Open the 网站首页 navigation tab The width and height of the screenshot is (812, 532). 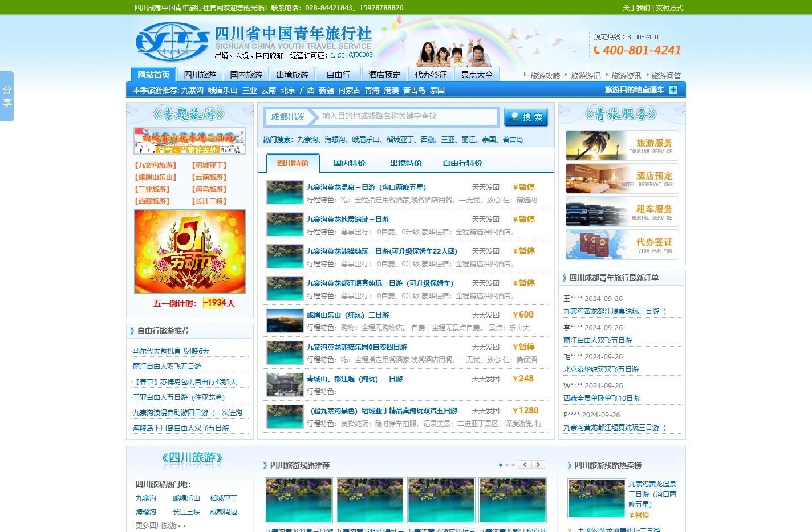click(x=153, y=75)
